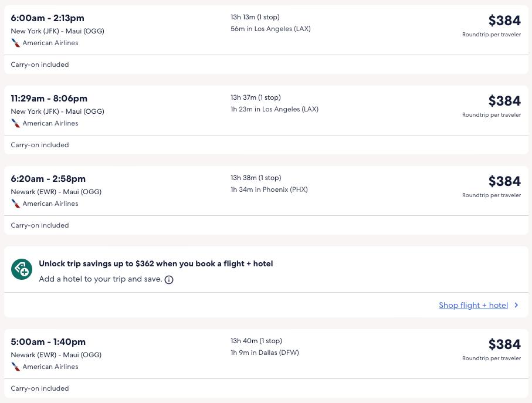Click $384 price on the Los Angeles 56m layover flight
Viewport: 532px width, 403px height.
coord(504,21)
